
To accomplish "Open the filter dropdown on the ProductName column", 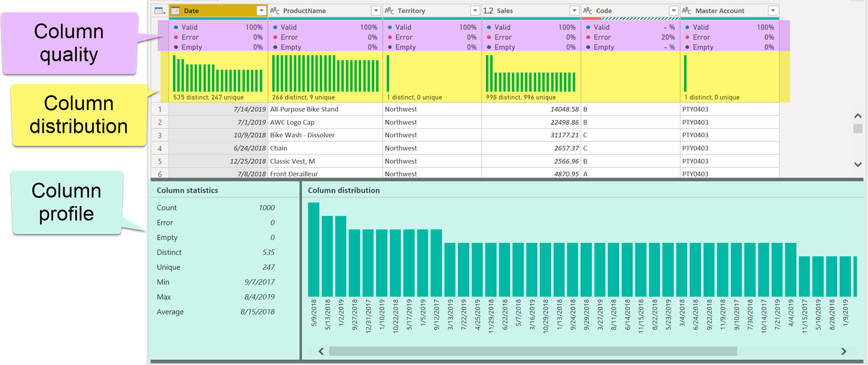I will (377, 10).
